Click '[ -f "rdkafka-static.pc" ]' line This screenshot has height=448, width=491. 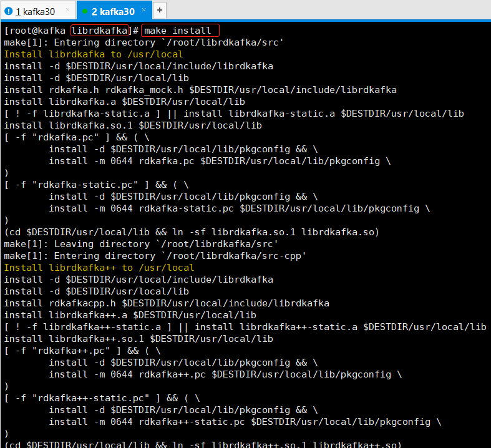click(97, 185)
